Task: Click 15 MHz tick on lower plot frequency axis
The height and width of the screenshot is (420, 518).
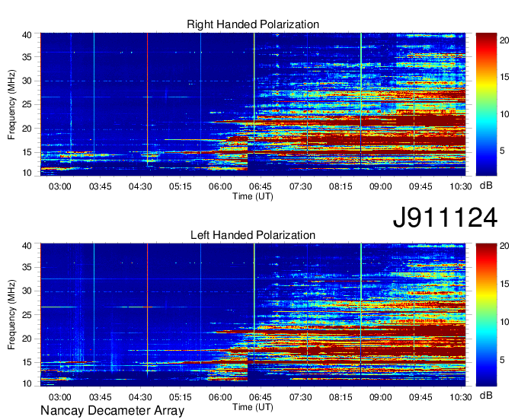Action: point(27,362)
